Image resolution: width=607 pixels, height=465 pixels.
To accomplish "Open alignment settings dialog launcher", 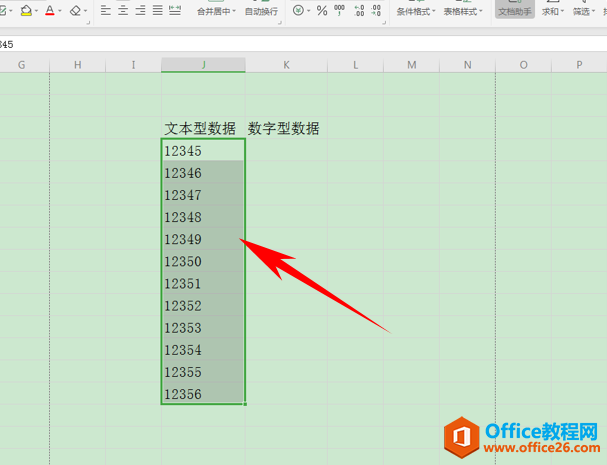I will (279, 23).
